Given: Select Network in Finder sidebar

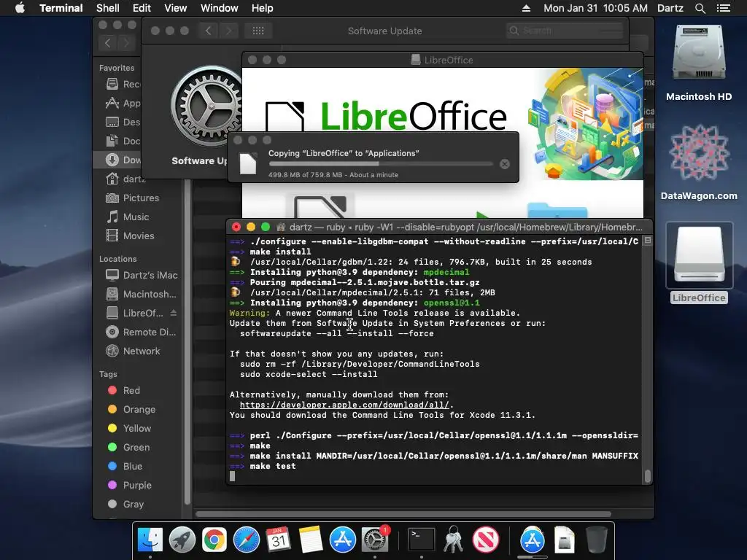Looking at the screenshot, I should pos(141,351).
